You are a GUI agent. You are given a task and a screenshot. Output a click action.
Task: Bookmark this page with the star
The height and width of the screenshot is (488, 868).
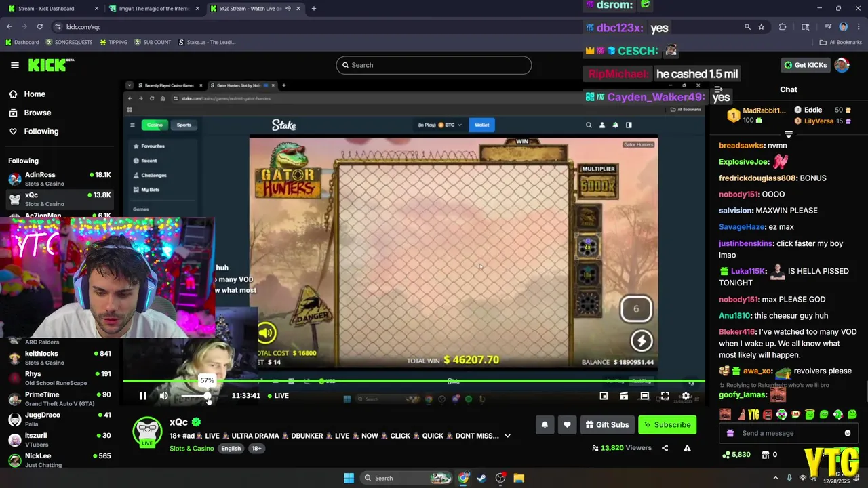click(x=762, y=27)
